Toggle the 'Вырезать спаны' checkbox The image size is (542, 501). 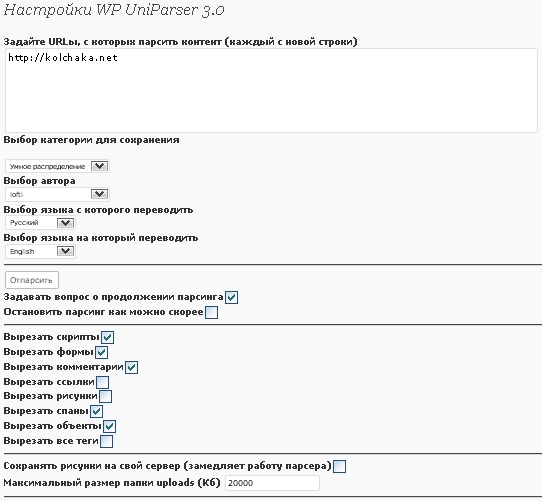coord(96,411)
